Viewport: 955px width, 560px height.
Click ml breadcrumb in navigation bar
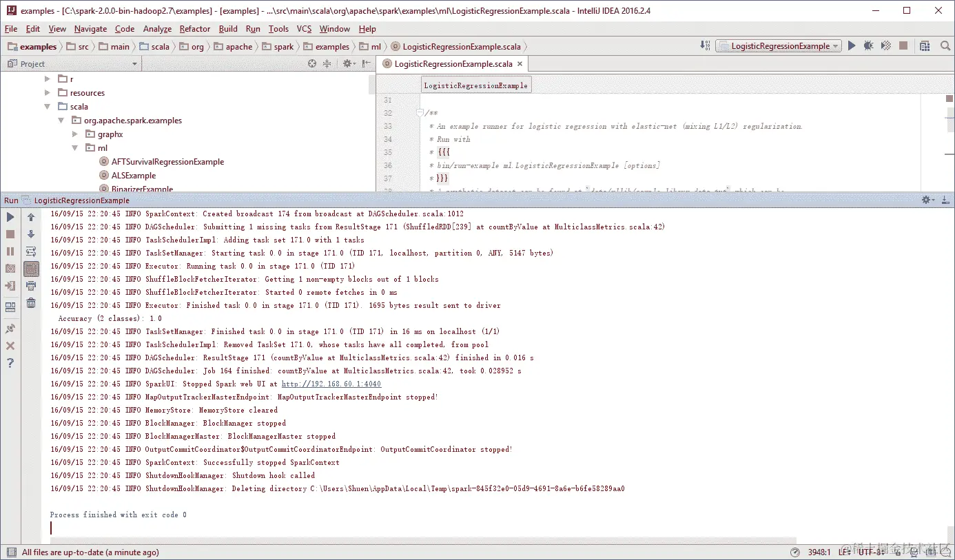371,47
